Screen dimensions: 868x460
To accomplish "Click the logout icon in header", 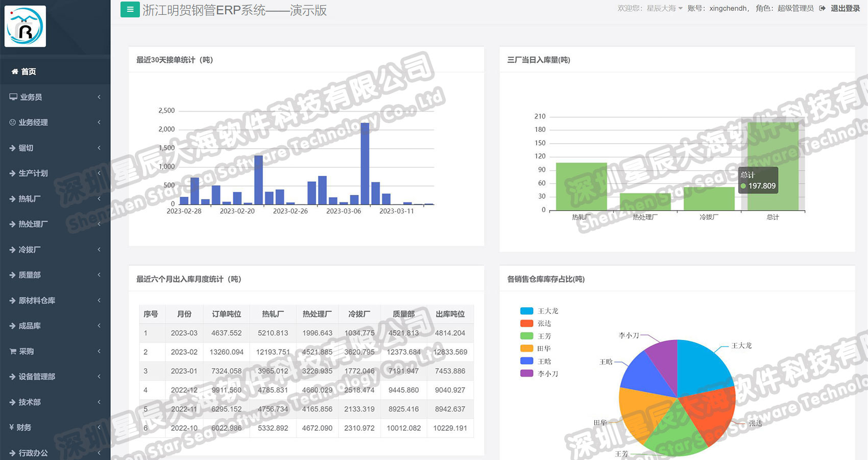I will tap(822, 8).
